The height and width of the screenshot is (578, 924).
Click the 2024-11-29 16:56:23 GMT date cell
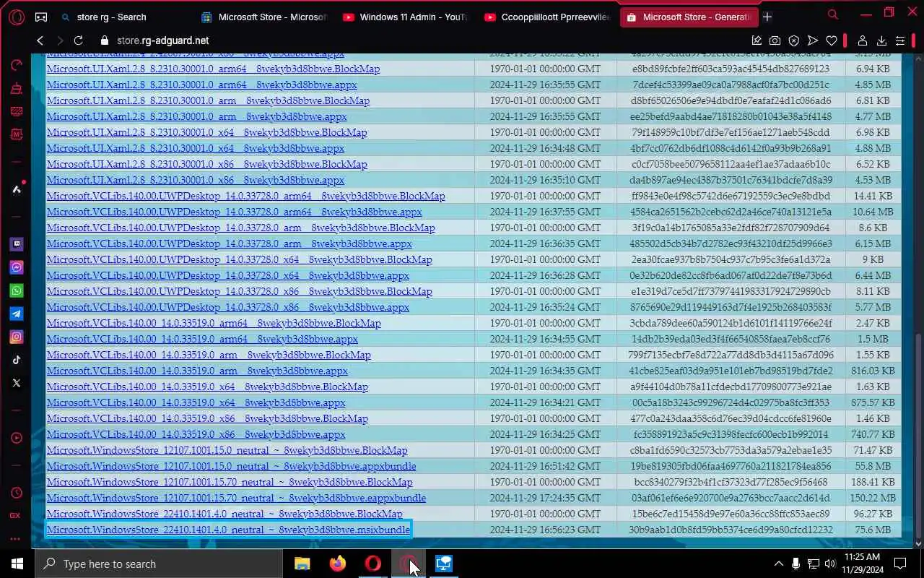[x=545, y=530]
